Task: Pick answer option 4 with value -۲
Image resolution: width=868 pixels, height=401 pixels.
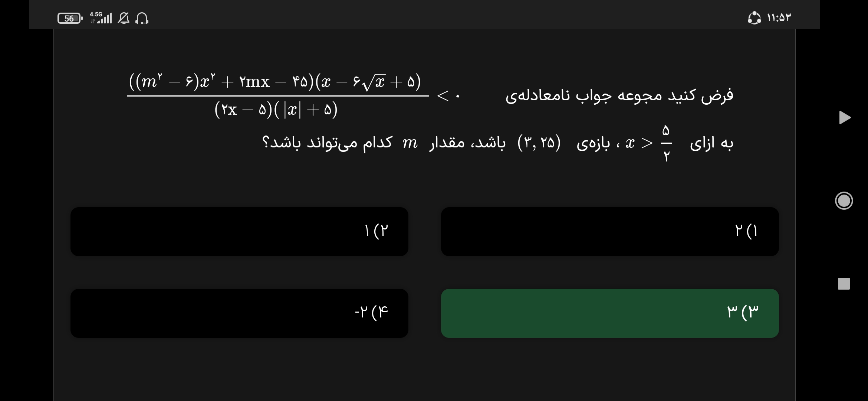Action: (x=239, y=313)
